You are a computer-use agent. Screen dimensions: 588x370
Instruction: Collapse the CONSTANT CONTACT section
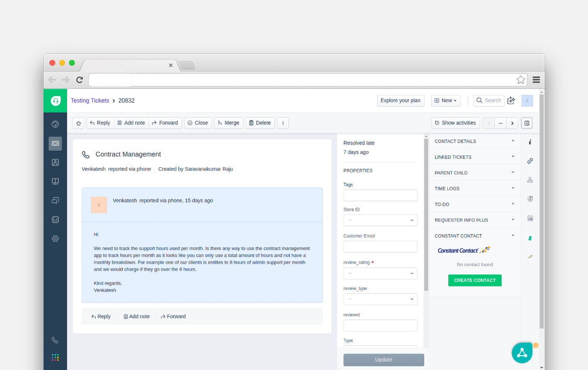475,235
